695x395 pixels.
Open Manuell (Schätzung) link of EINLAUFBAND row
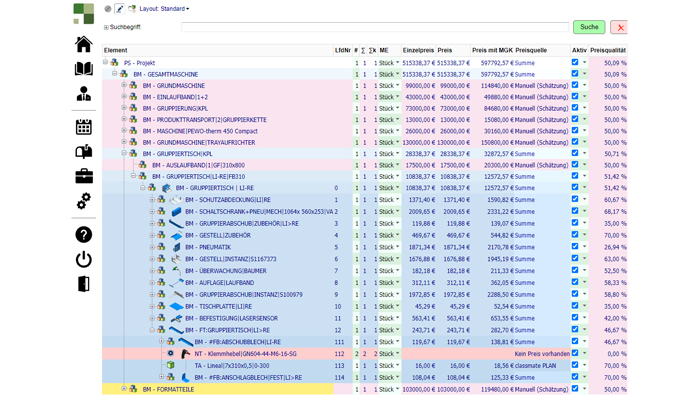(x=542, y=97)
